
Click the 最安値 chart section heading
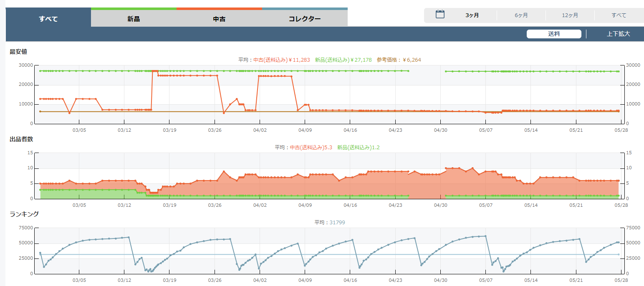pos(18,52)
